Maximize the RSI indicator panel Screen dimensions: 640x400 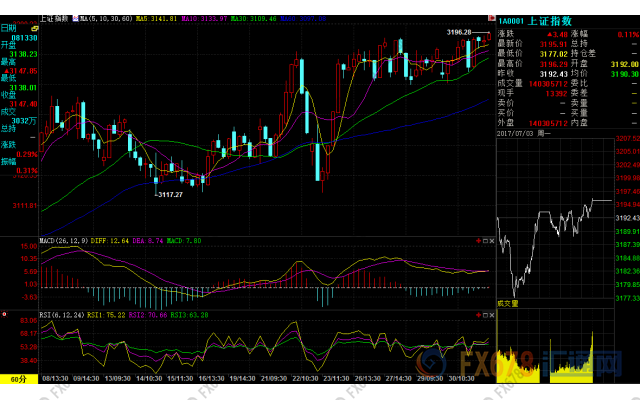point(485,315)
